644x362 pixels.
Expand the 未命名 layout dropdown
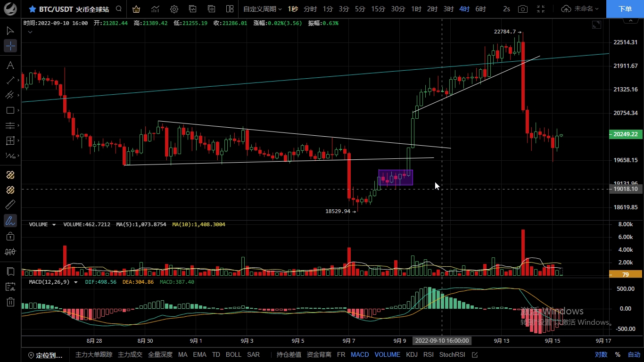click(x=586, y=9)
